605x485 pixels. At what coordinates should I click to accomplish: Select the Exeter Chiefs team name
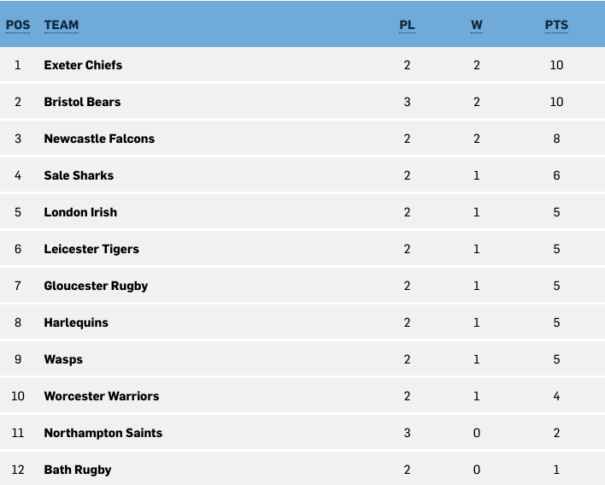click(83, 65)
